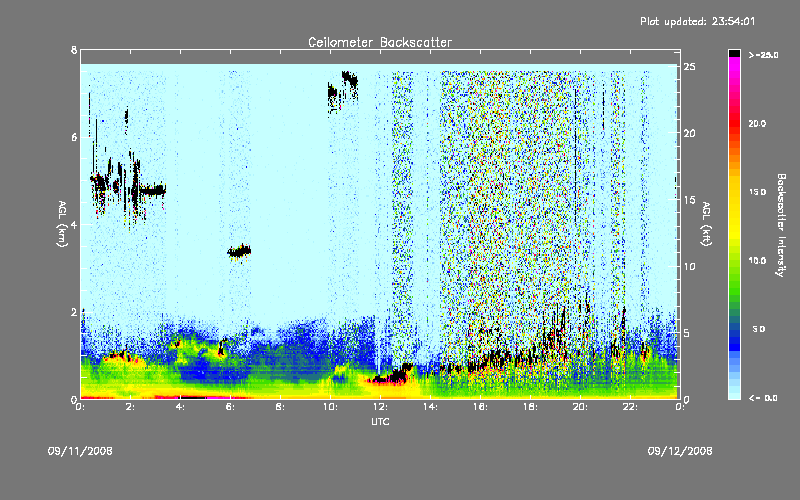Click the "5.0" colorbar value label
The width and height of the screenshot is (800, 500).
[759, 330]
